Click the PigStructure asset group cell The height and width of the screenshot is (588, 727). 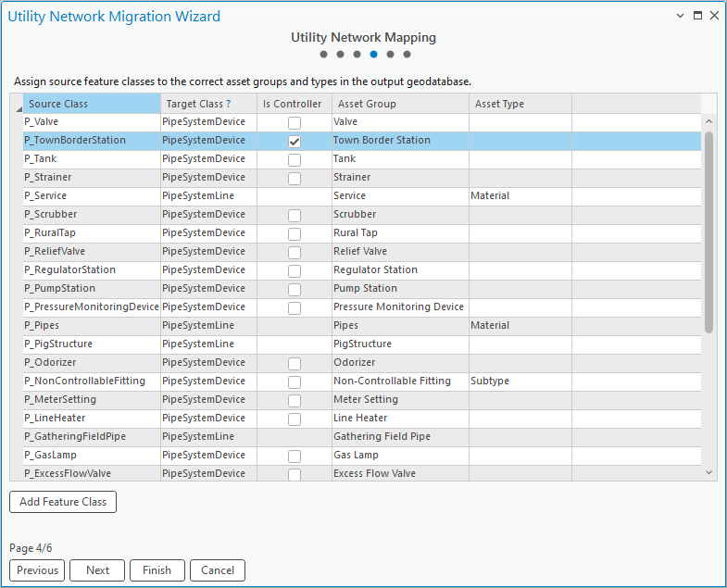pyautogui.click(x=401, y=344)
